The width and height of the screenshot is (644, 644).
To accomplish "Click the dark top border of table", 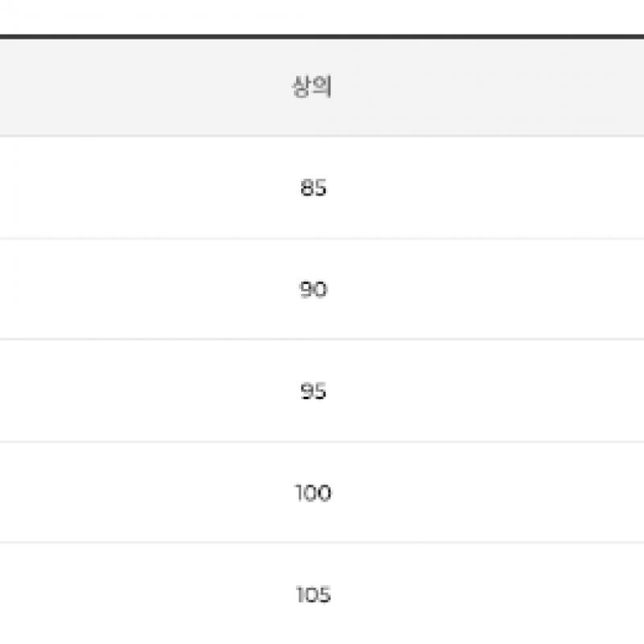I will tap(322, 36).
